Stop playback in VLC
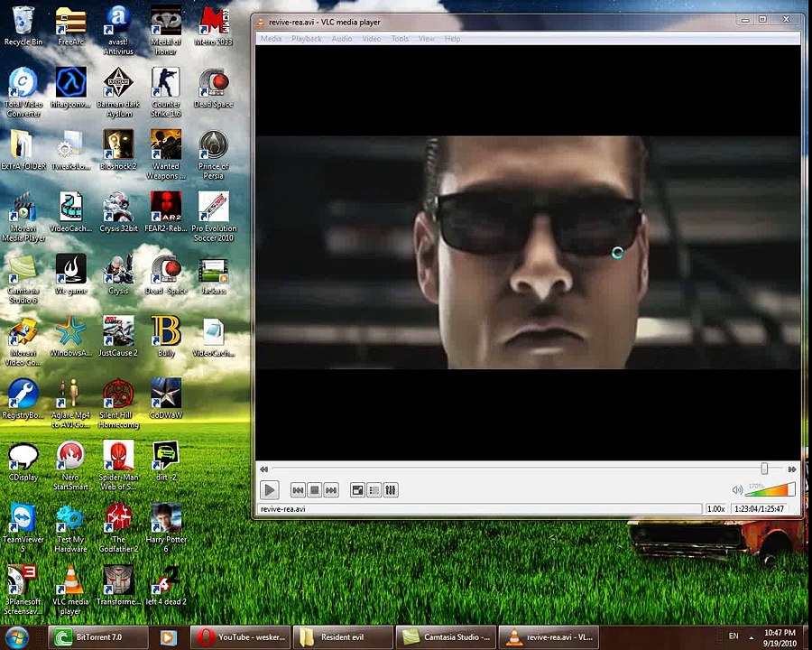Screen dimensions: 812x650 coord(314,490)
